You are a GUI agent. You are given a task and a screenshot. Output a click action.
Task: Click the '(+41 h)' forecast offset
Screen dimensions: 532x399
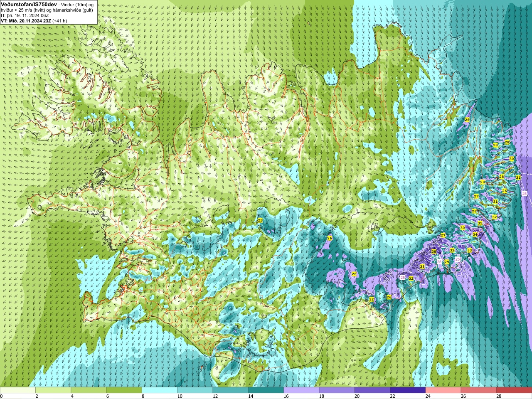tap(60, 21)
